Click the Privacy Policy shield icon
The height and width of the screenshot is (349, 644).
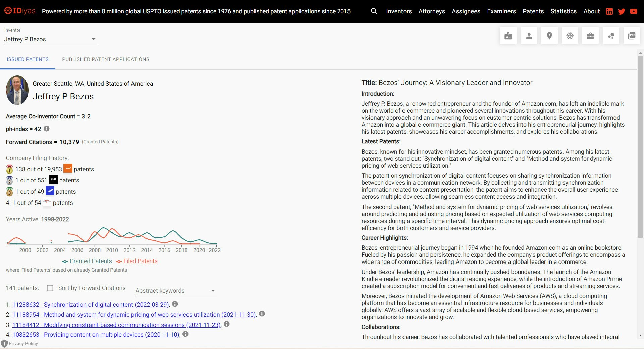(4, 344)
